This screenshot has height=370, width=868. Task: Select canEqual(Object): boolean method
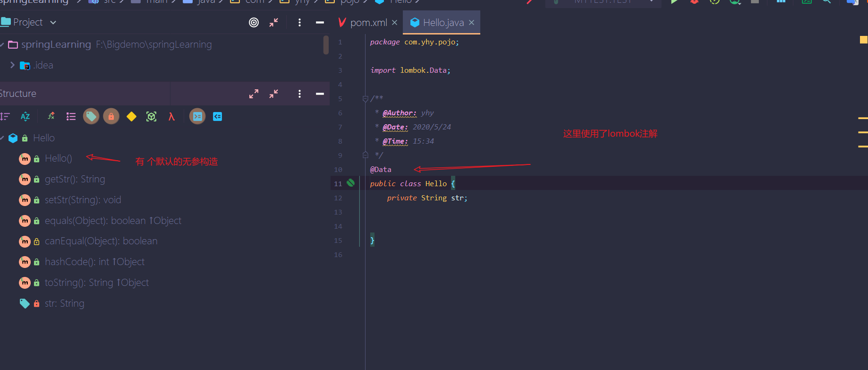(x=101, y=241)
